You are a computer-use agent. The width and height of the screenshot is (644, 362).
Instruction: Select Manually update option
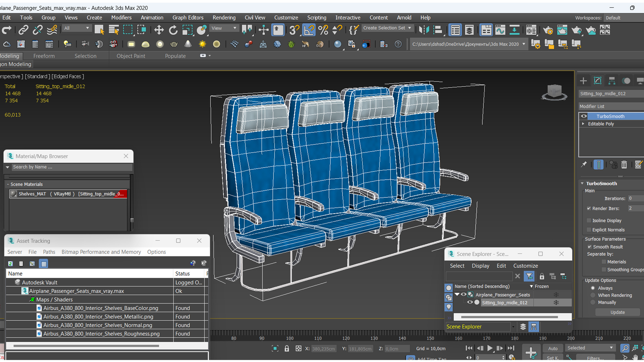pos(593,302)
